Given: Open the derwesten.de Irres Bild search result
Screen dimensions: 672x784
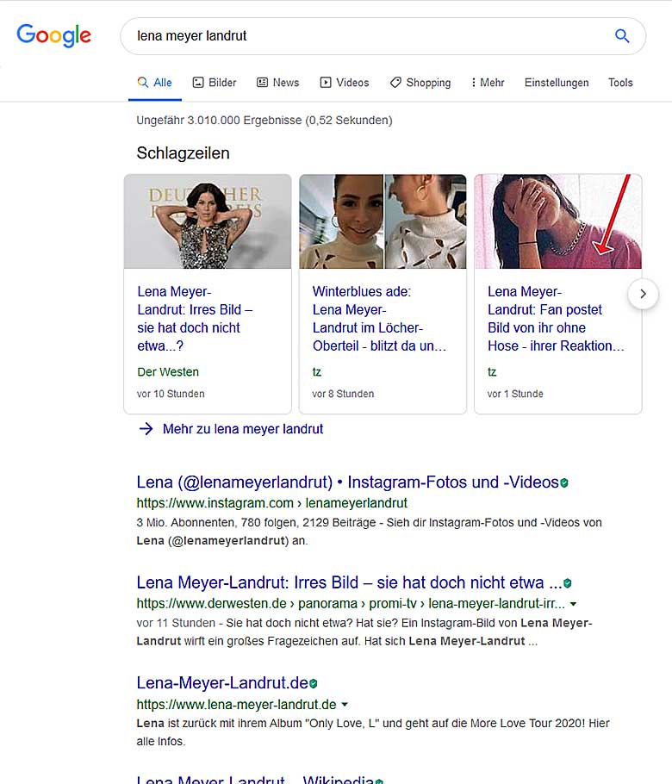Looking at the screenshot, I should (349, 582).
